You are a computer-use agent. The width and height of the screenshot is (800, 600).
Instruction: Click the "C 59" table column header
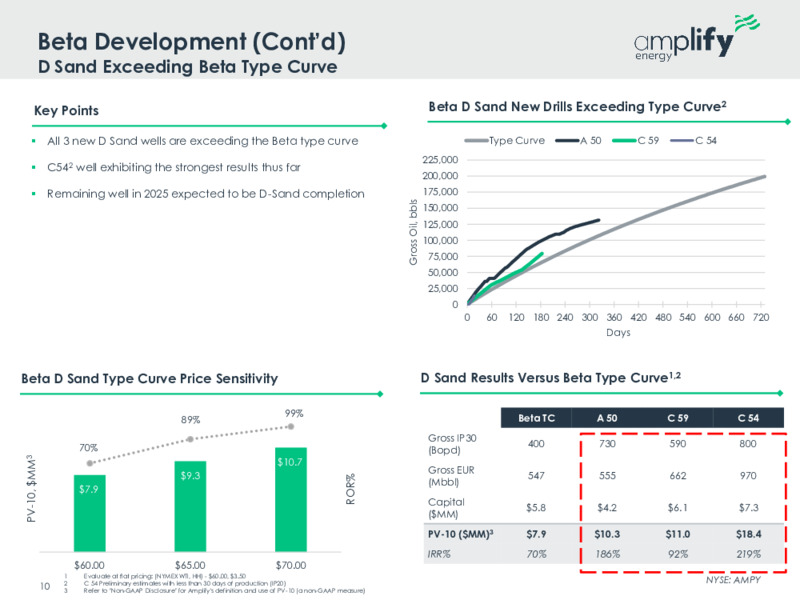pos(678,418)
